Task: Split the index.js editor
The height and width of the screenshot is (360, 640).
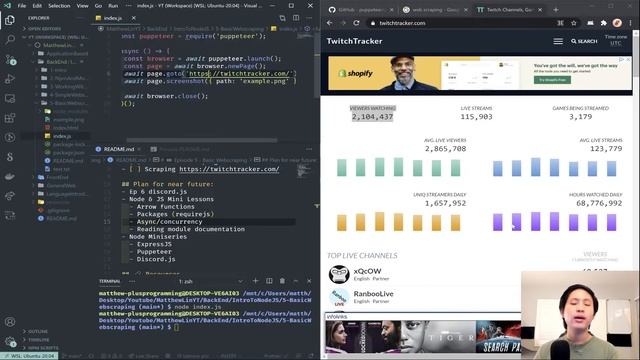Action: [296, 18]
